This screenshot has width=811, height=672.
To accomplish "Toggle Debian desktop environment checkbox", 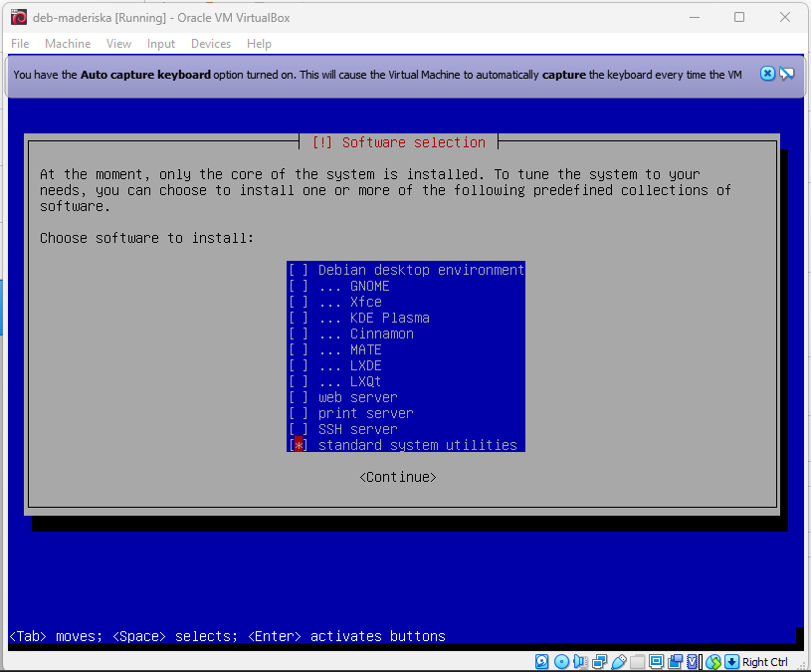I will (299, 270).
